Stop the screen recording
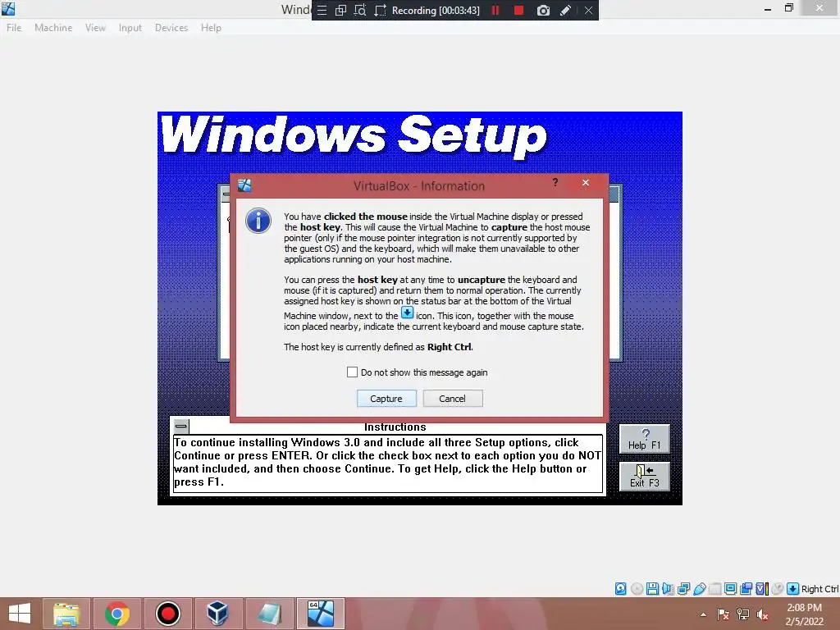This screenshot has height=630, width=840. [x=518, y=10]
